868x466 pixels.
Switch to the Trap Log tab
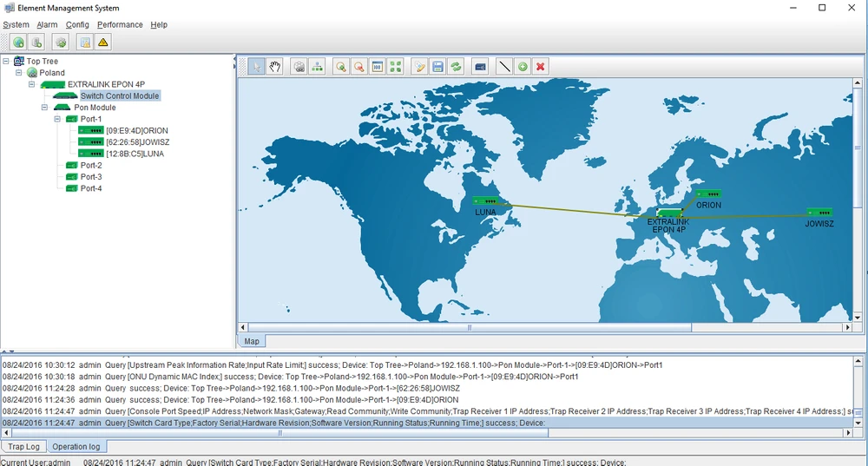[x=23, y=447]
